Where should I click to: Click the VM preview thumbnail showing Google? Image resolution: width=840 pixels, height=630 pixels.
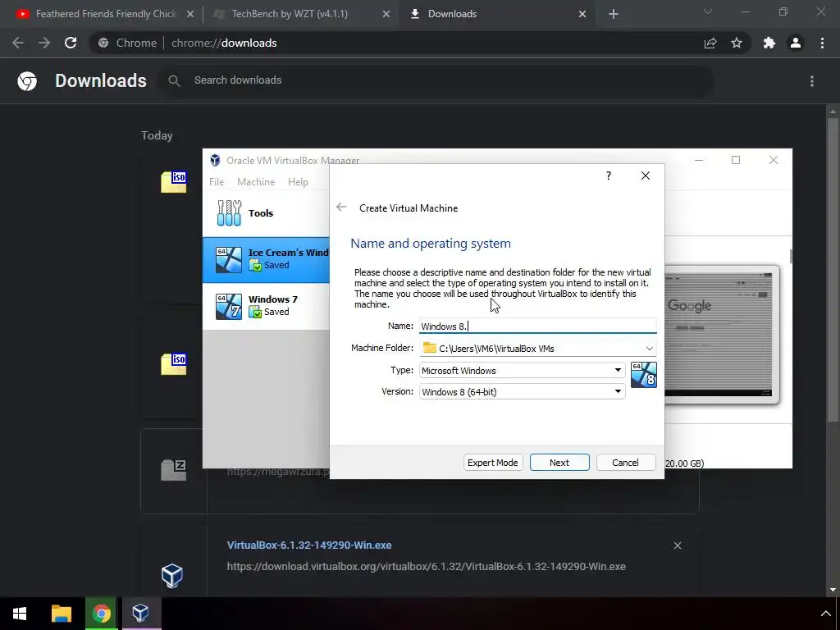[720, 334]
